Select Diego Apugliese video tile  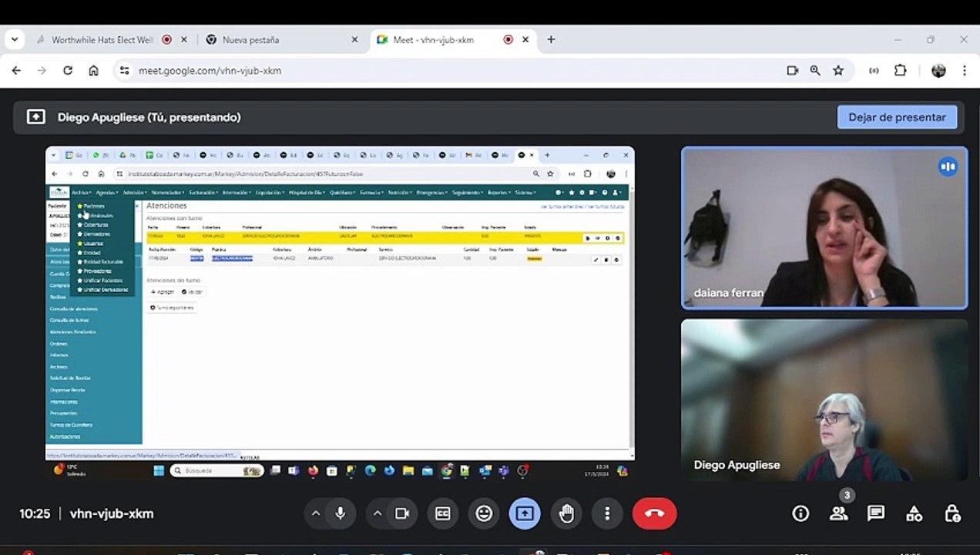(824, 400)
